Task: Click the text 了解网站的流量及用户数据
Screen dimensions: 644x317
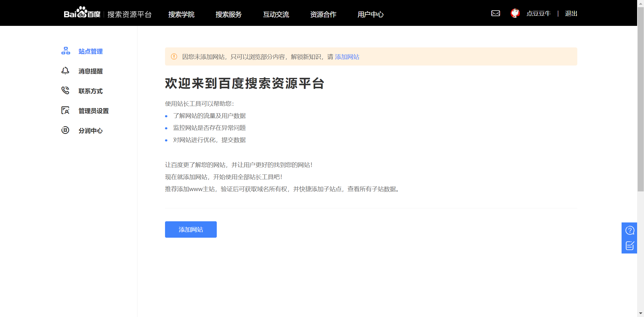Action: coord(209,116)
